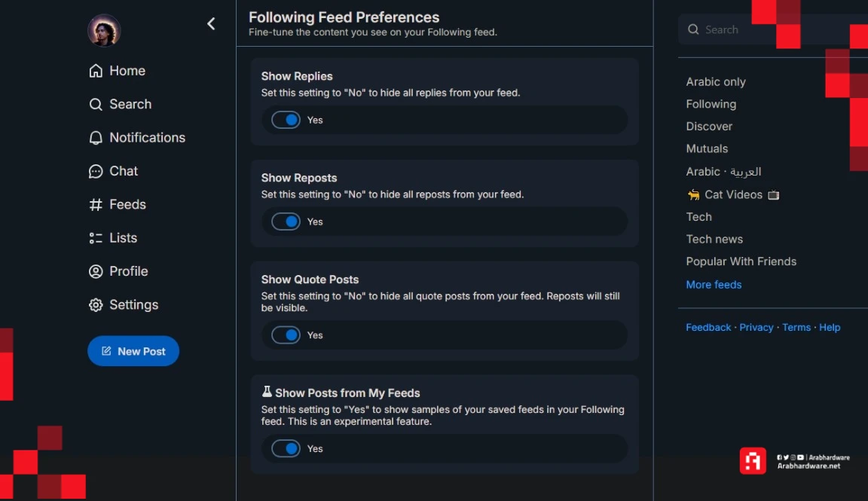Go back using the left chevron arrow
This screenshot has width=868, height=501.
pos(211,24)
